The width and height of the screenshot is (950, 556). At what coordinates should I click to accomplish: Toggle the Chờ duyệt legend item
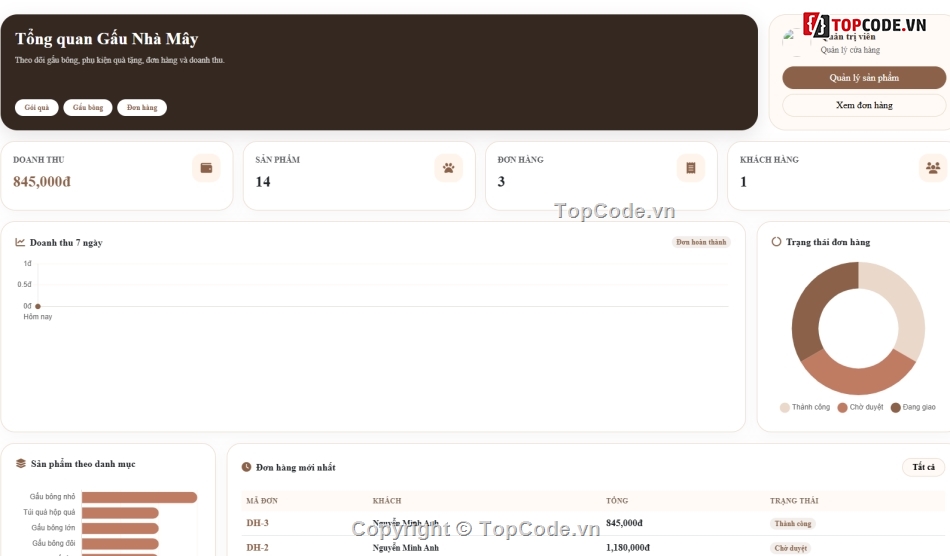click(860, 407)
